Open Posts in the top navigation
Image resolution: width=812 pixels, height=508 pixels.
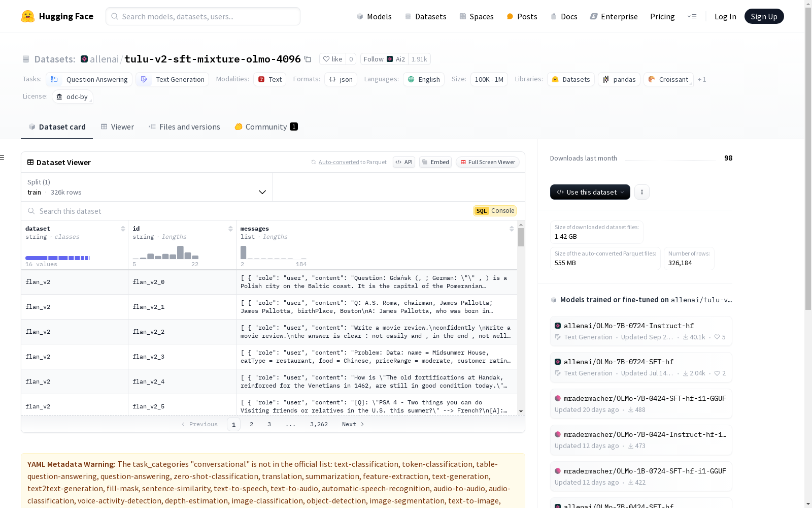pos(522,16)
